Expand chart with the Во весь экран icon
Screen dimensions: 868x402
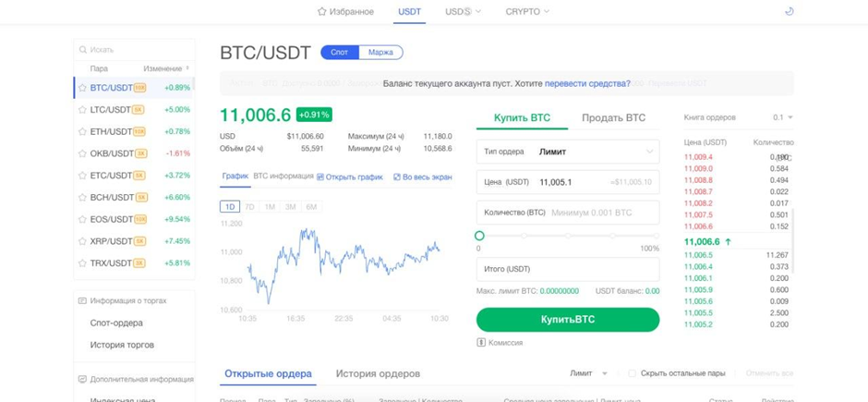397,177
